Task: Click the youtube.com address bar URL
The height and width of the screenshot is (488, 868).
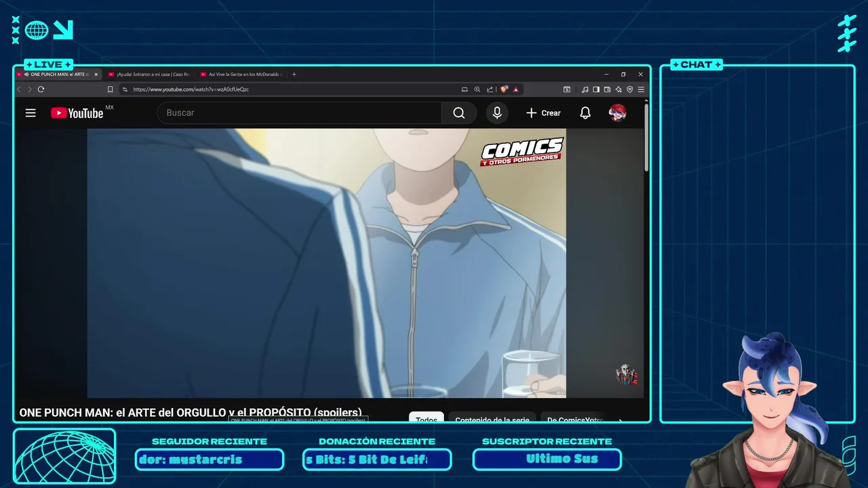Action: point(191,89)
